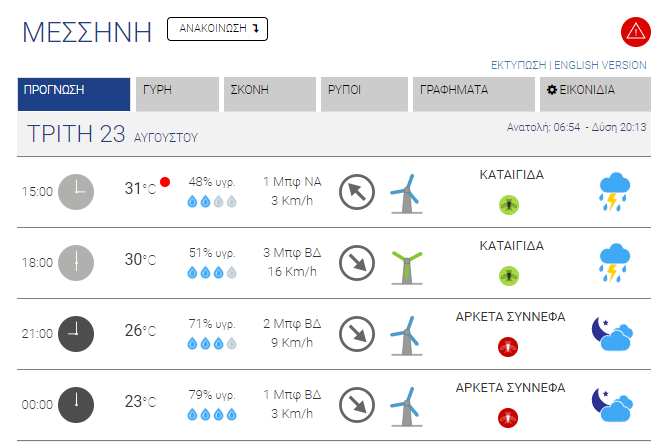Click the wind turbine icon at 00:00

pos(406,406)
